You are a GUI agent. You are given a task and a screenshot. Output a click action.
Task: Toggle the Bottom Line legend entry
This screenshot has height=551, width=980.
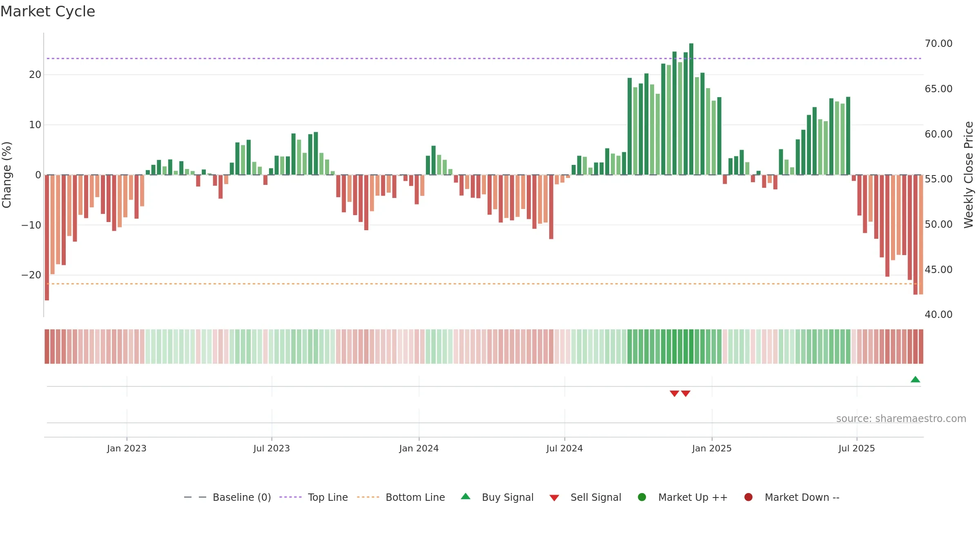tap(401, 497)
